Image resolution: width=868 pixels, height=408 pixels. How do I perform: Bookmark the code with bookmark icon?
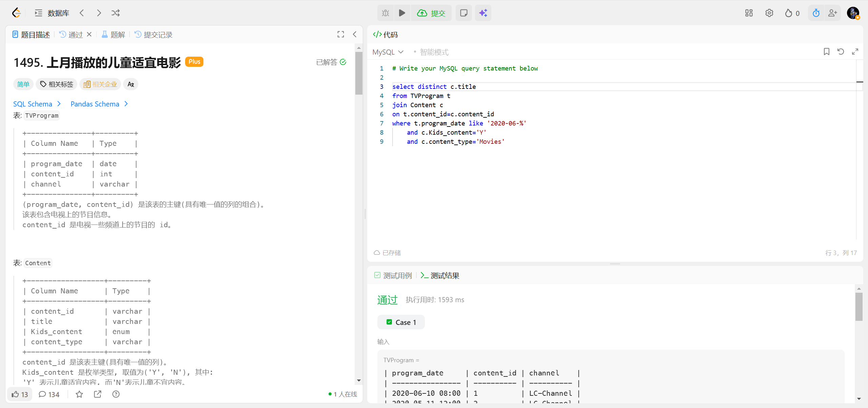click(x=826, y=52)
